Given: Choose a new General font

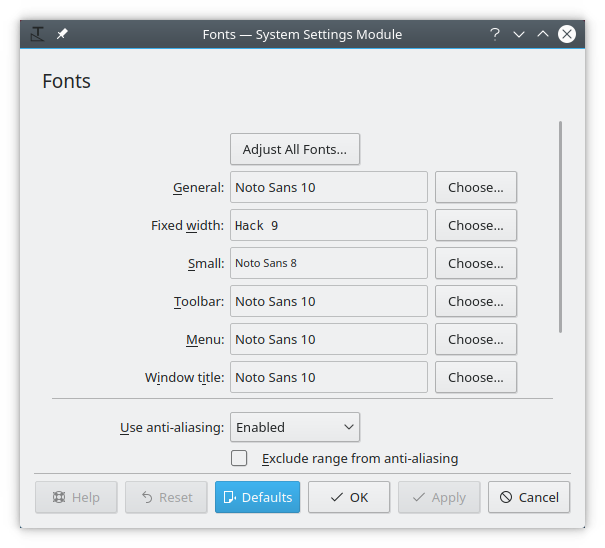Looking at the screenshot, I should pos(476,187).
